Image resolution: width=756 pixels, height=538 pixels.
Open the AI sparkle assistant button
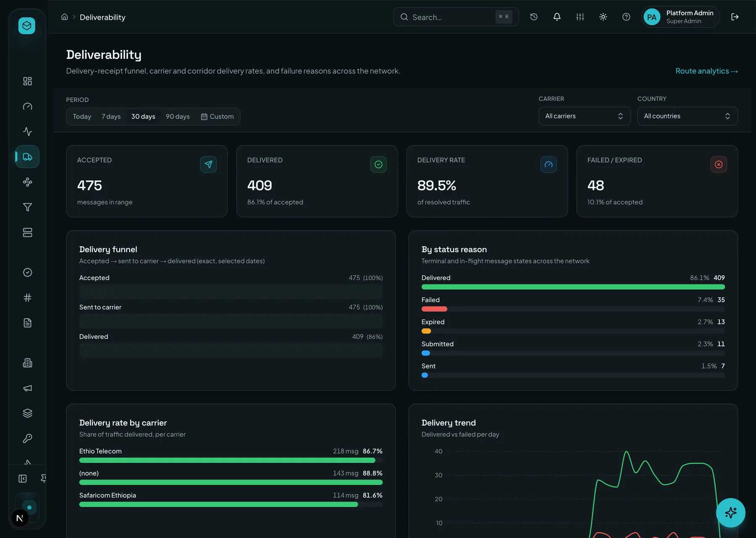pyautogui.click(x=731, y=513)
